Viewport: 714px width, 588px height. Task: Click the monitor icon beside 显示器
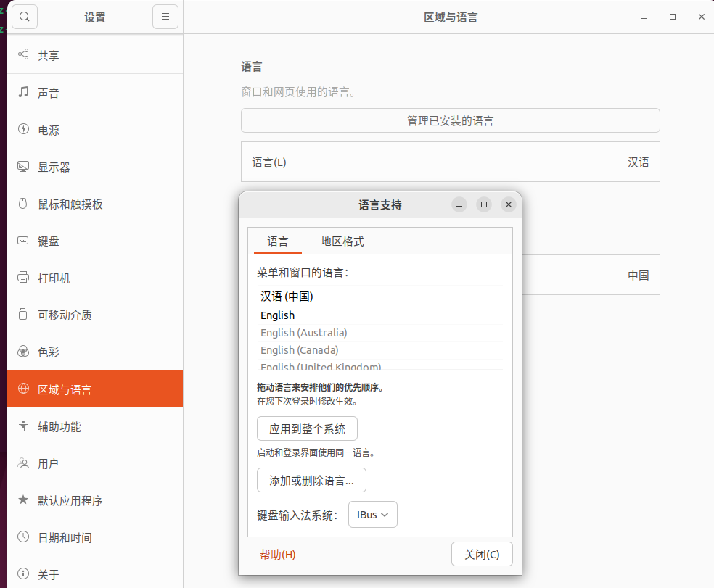point(23,166)
